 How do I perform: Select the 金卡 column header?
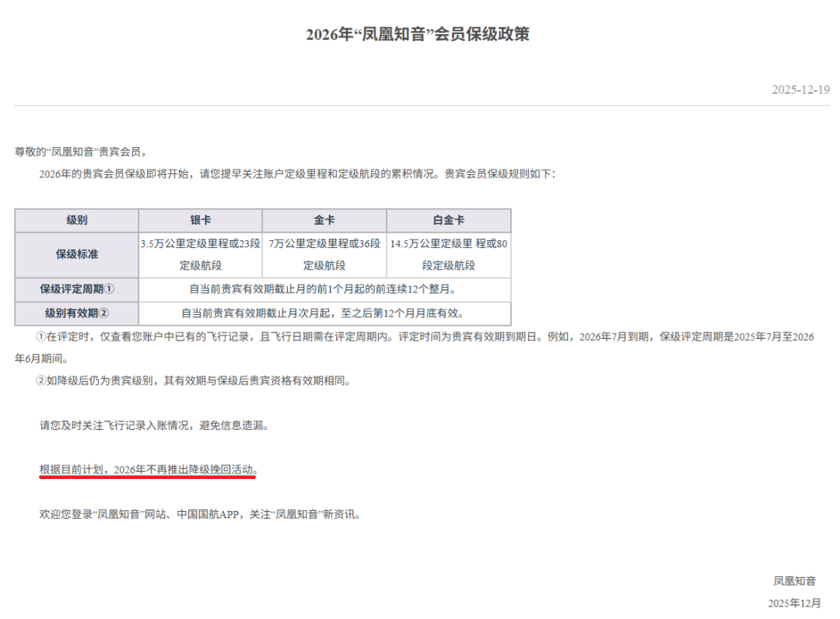pos(324,220)
